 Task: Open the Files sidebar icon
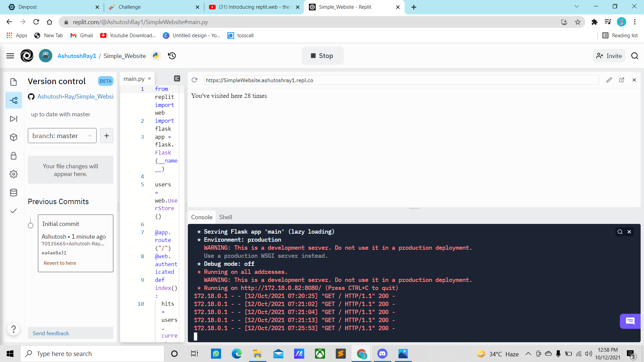(x=13, y=82)
